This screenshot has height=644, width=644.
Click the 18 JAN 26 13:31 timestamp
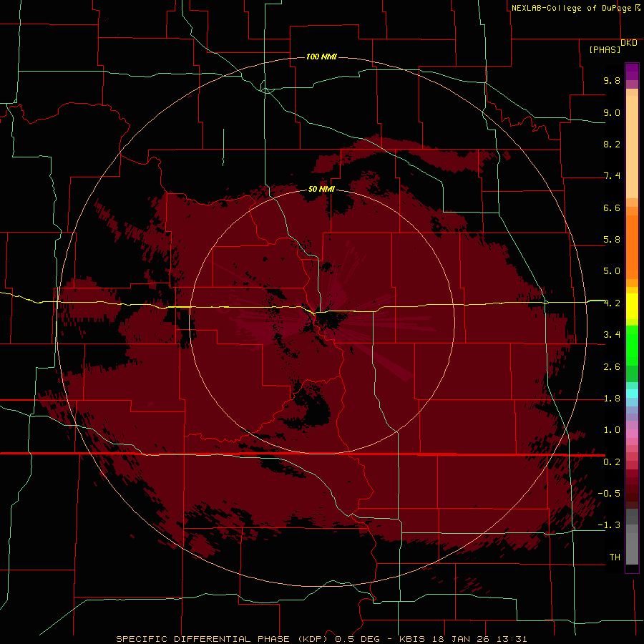coord(479,639)
